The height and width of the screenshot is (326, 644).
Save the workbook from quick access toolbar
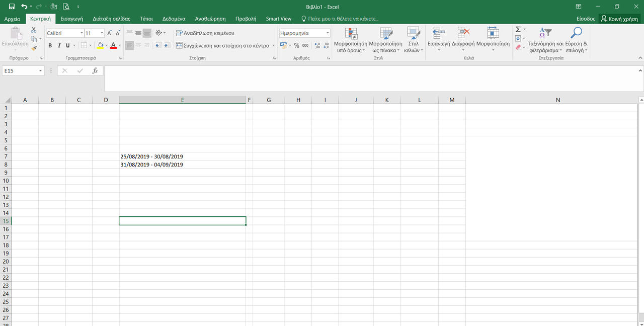[x=12, y=7]
